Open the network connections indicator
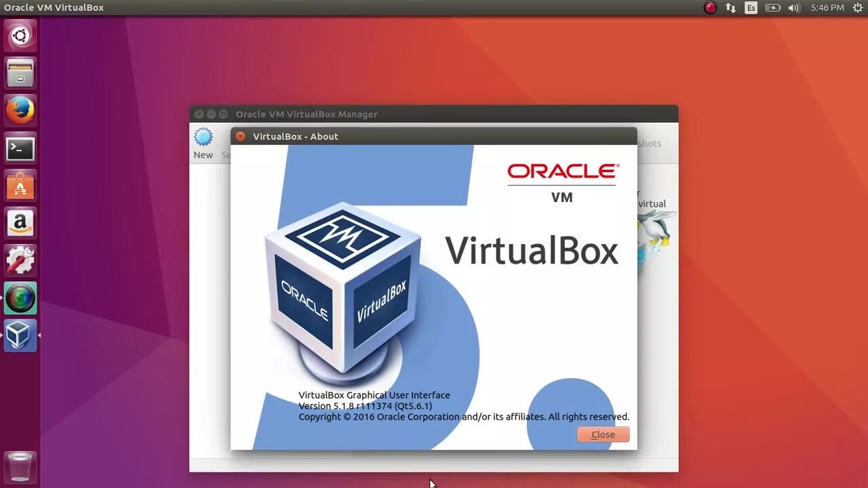The width and height of the screenshot is (868, 488). [730, 8]
